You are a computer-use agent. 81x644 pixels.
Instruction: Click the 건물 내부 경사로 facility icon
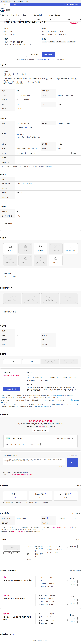69,298
